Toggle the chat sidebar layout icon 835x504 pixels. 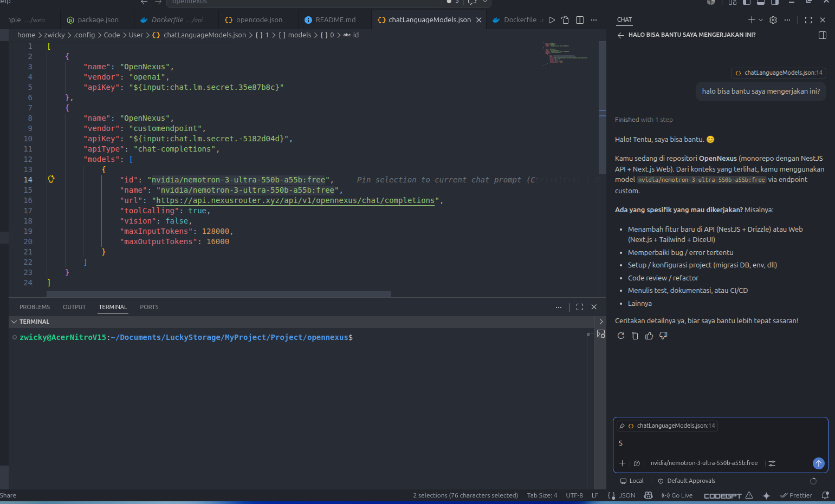(x=822, y=35)
